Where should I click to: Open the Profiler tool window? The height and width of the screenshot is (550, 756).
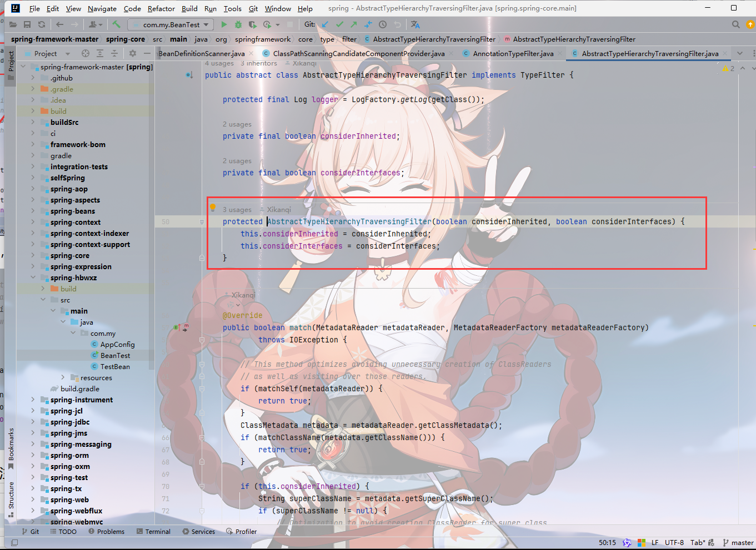tap(242, 531)
